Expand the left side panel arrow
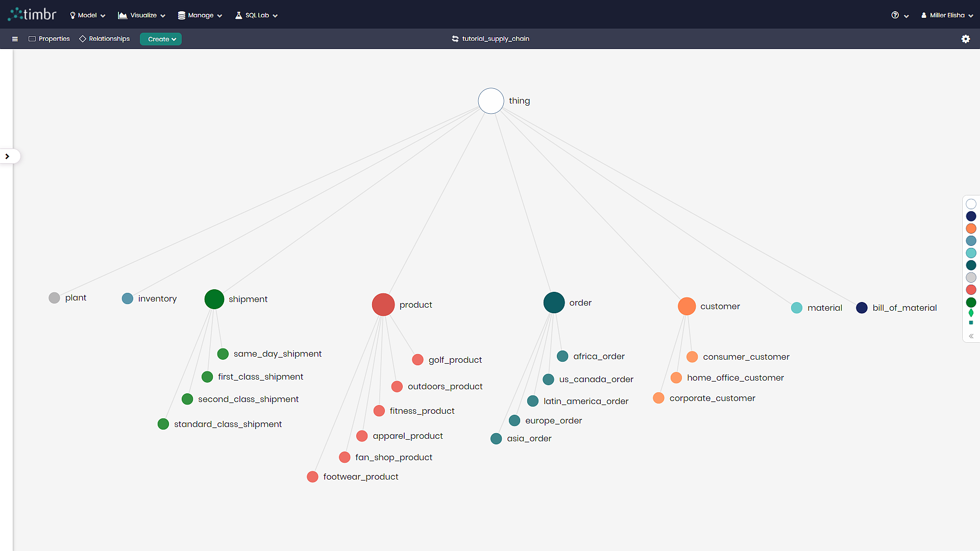This screenshot has width=980, height=551. coord(7,156)
